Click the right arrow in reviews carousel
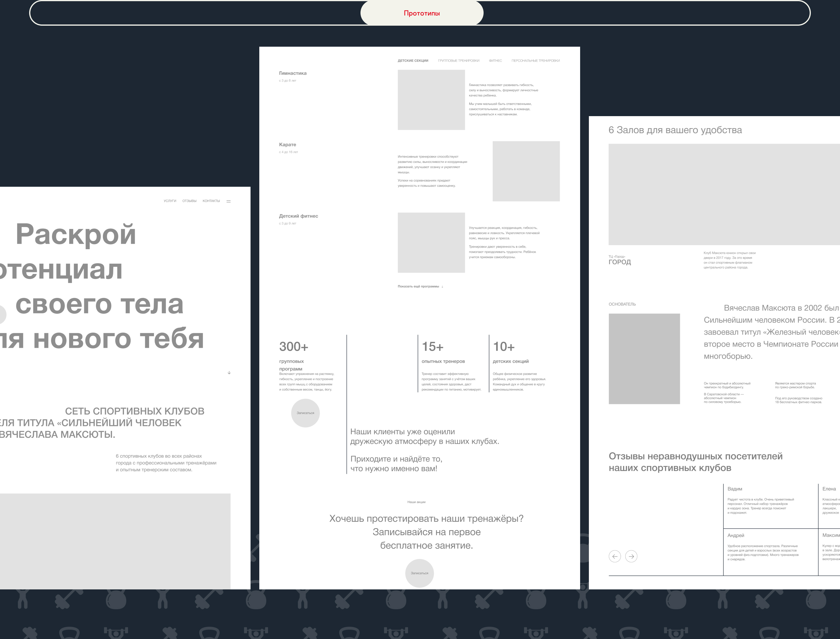The image size is (840, 639). 631,556
